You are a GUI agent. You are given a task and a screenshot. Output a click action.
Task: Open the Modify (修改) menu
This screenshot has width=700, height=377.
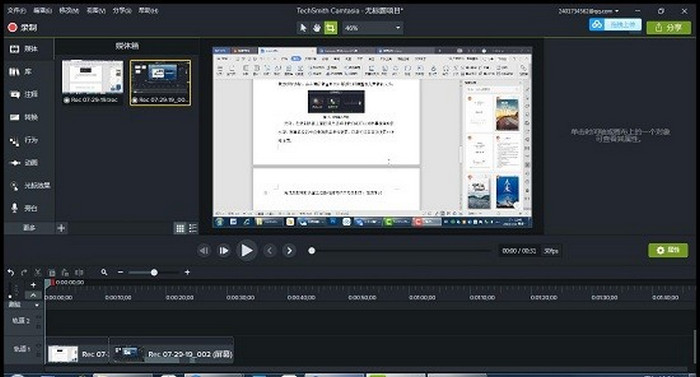pyautogui.click(x=69, y=10)
